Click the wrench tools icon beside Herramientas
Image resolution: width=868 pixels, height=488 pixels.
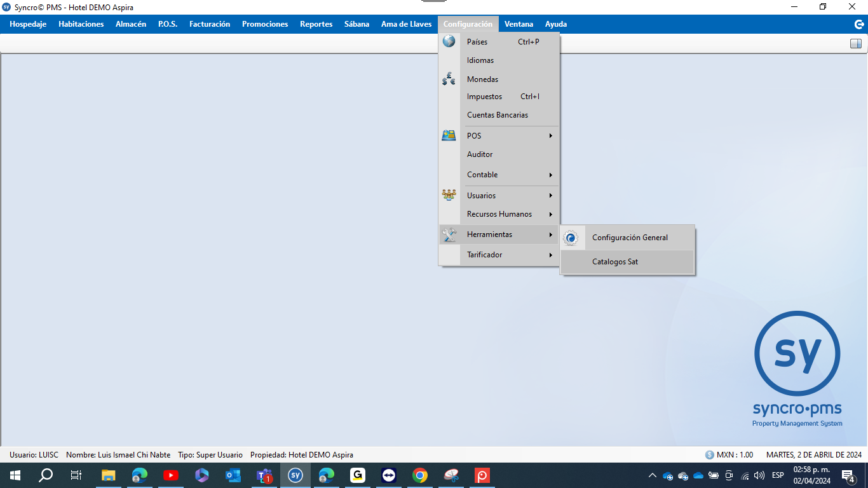click(x=449, y=234)
